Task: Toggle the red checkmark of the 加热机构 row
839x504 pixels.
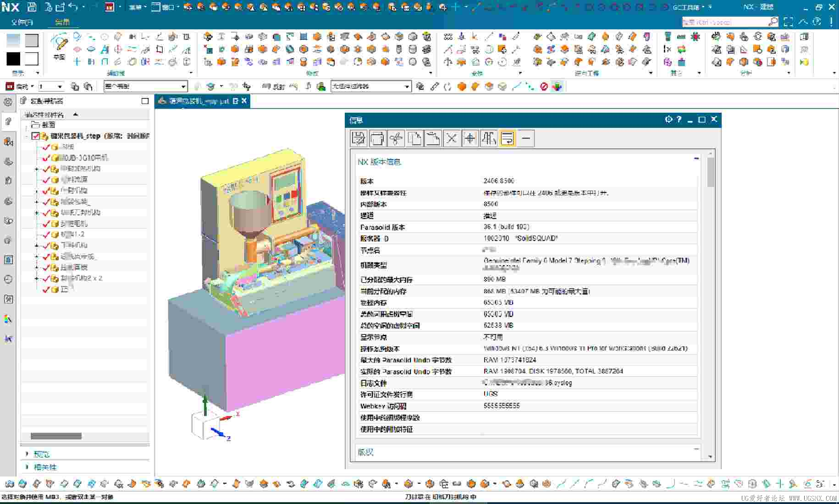Action: click(x=46, y=169)
